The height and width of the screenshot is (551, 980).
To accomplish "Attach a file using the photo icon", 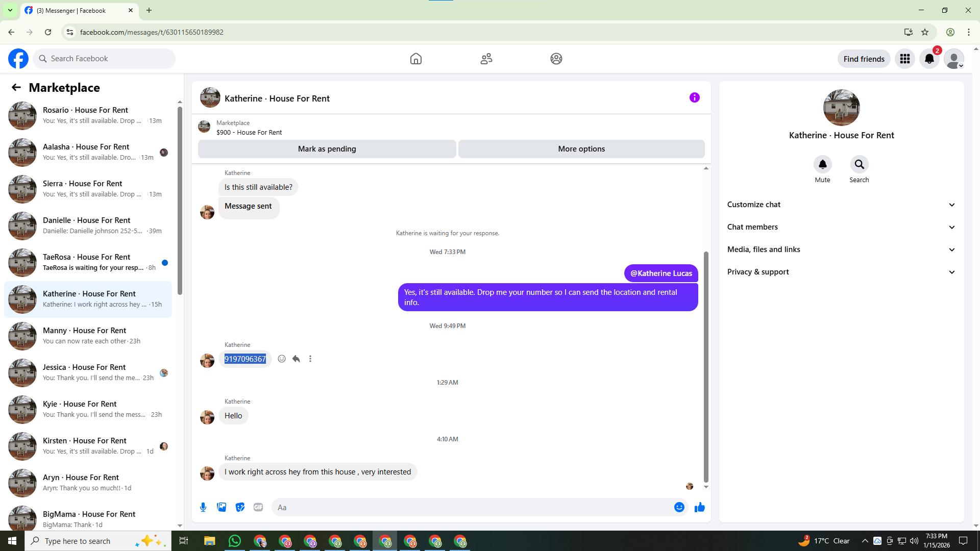I will pyautogui.click(x=222, y=507).
